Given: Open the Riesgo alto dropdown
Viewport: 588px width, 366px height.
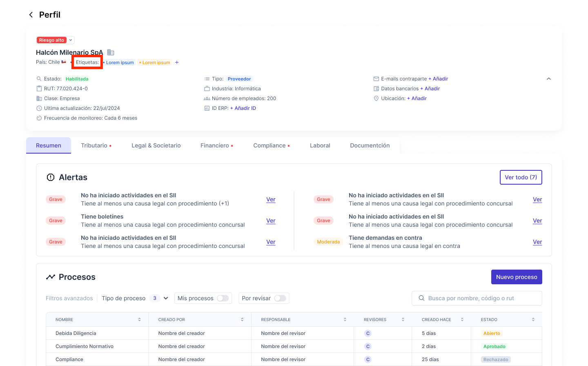Looking at the screenshot, I should tap(71, 40).
